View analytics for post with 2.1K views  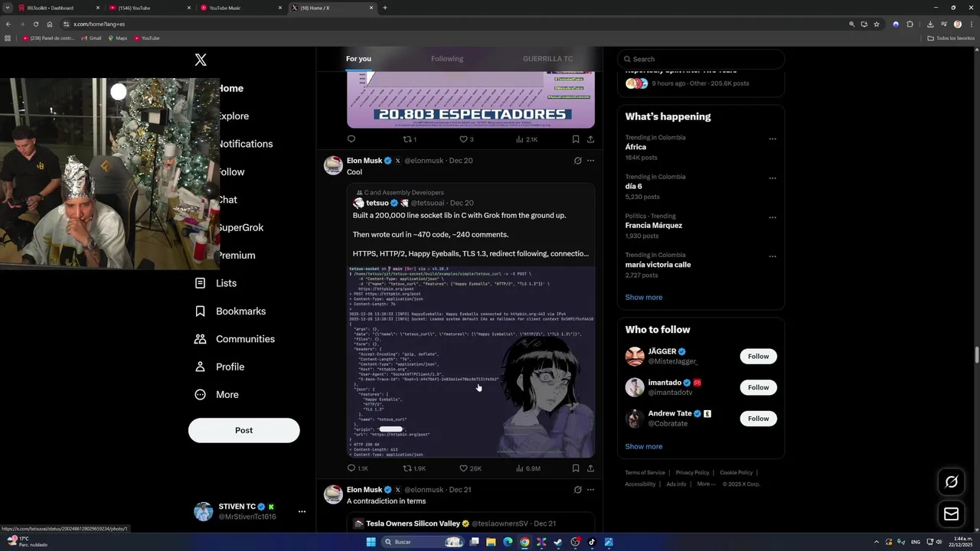527,139
